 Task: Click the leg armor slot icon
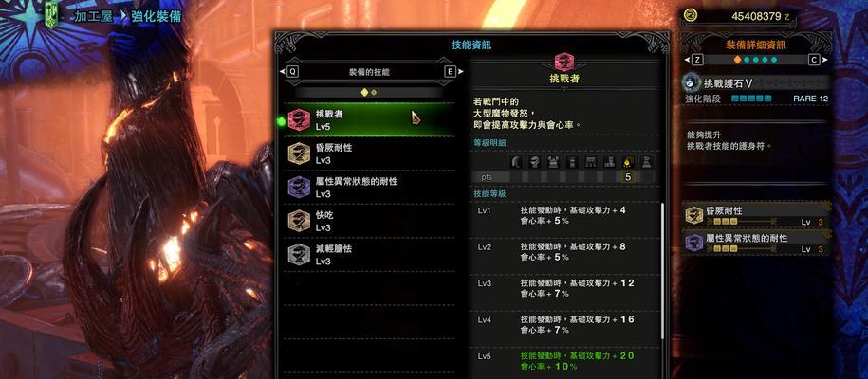(609, 162)
